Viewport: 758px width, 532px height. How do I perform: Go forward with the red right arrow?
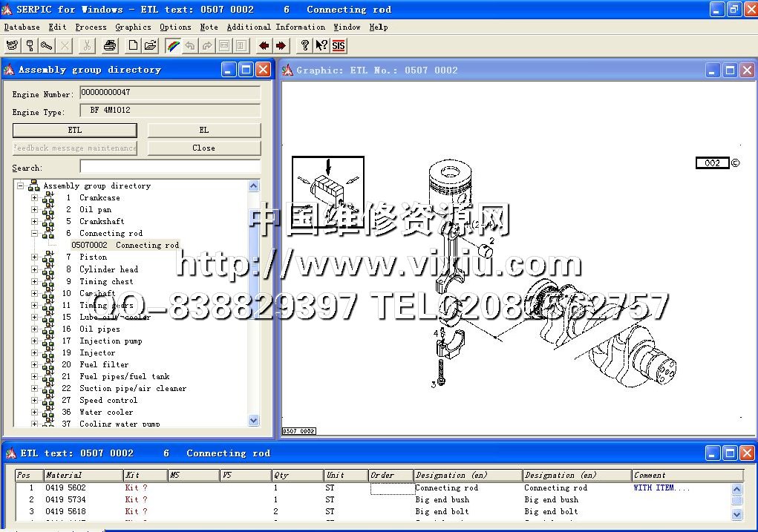(x=281, y=45)
